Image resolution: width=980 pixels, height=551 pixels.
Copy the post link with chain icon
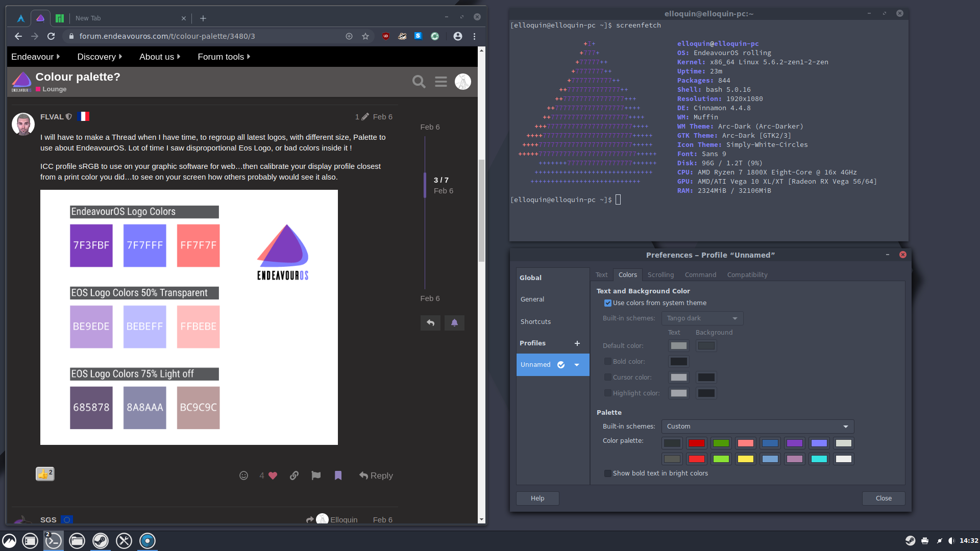295,475
